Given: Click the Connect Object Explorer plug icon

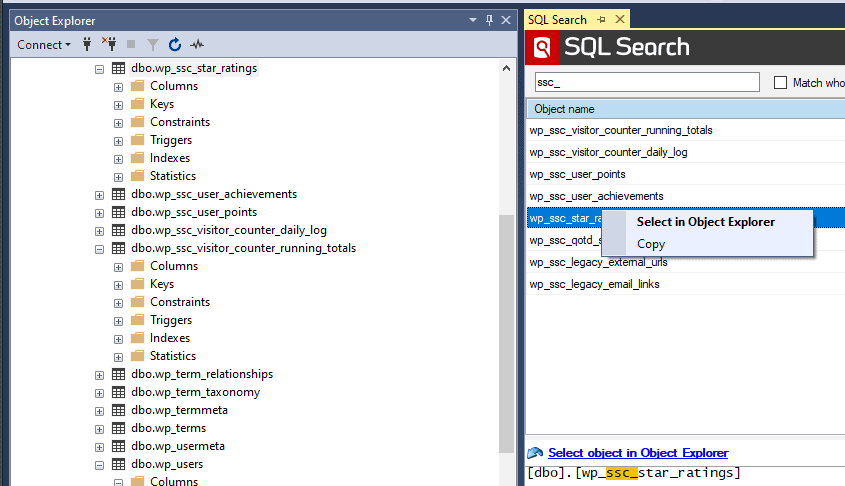Looking at the screenshot, I should coord(87,44).
